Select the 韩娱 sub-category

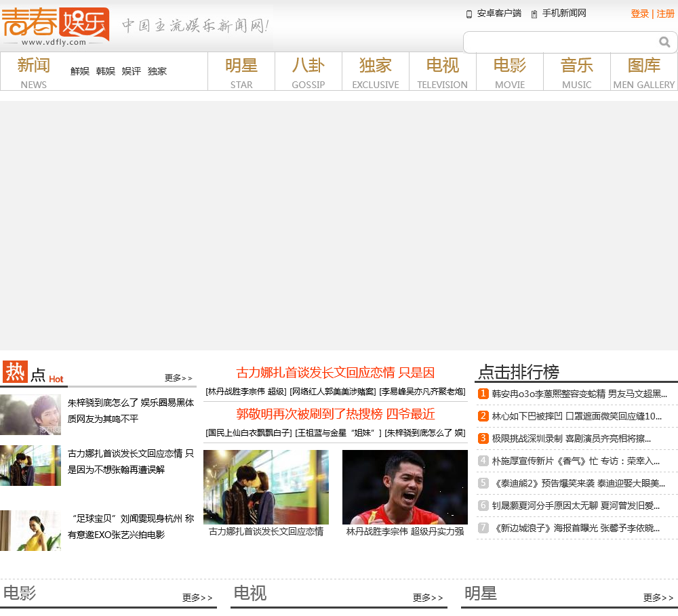pyautogui.click(x=106, y=71)
